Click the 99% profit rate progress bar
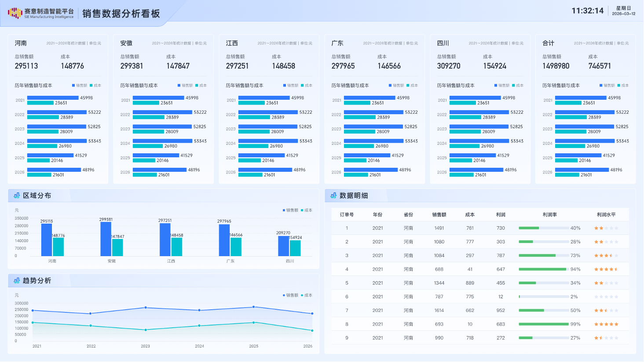 coord(544,324)
